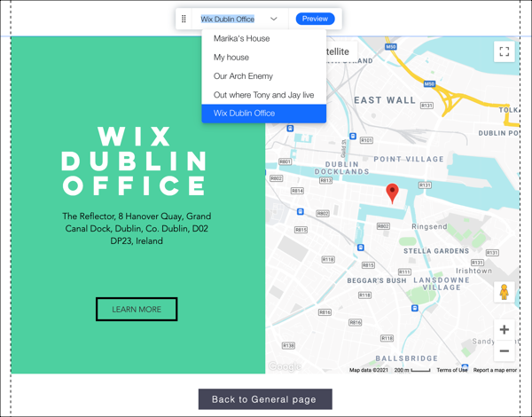
Task: Click the M50 motorway road badge
Action: pyautogui.click(x=391, y=47)
